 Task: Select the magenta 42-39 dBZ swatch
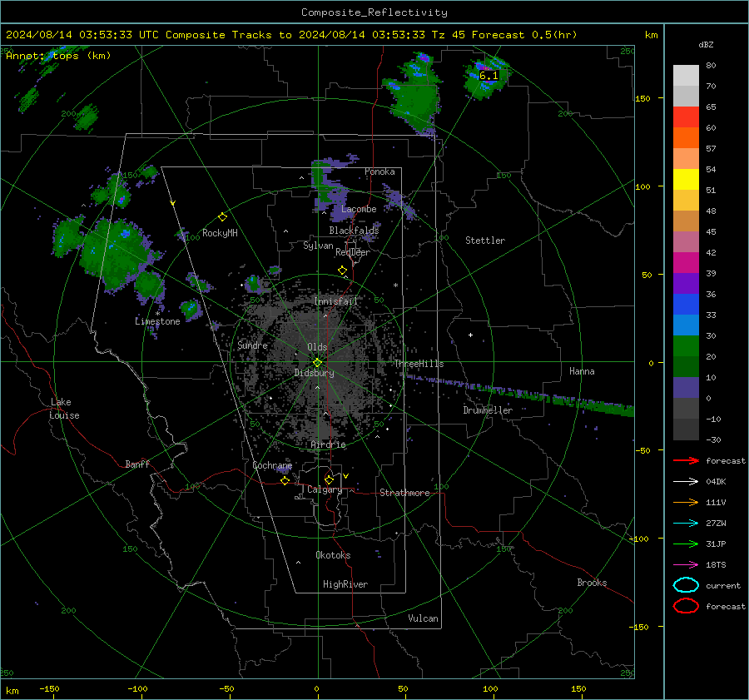tap(686, 262)
